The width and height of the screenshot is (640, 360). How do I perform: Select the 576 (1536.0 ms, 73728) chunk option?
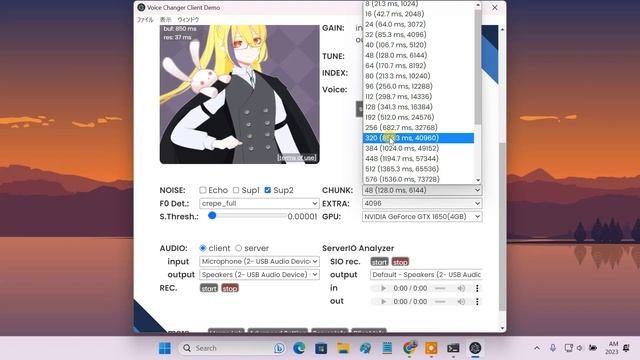[418, 179]
